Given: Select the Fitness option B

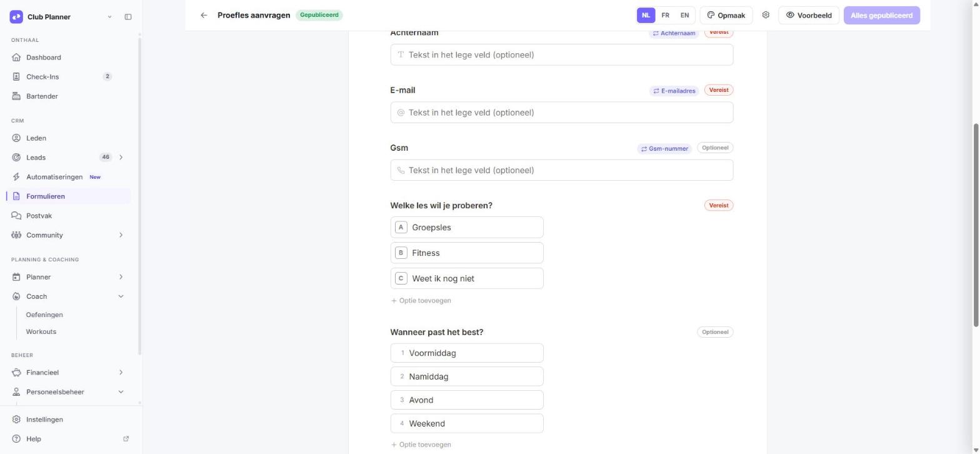Looking at the screenshot, I should [467, 253].
